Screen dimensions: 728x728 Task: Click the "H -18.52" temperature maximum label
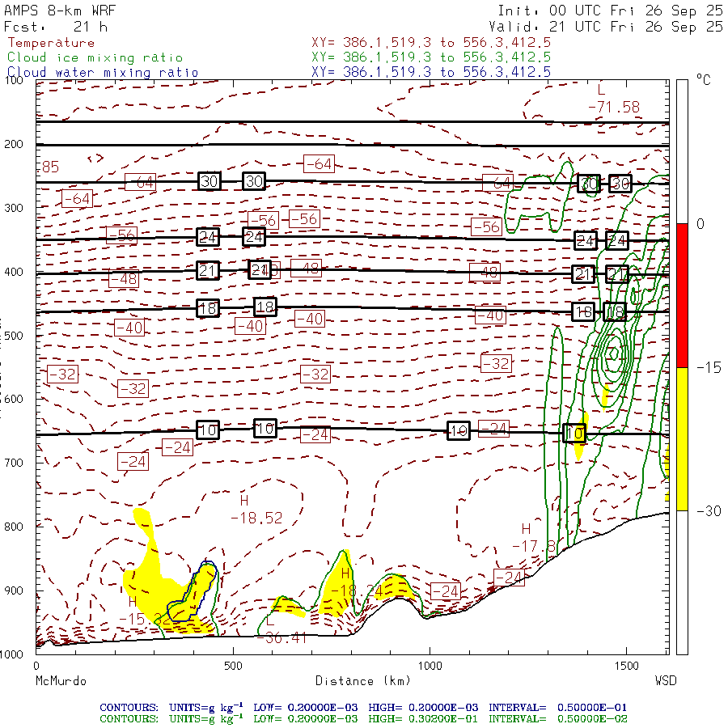[x=256, y=510]
